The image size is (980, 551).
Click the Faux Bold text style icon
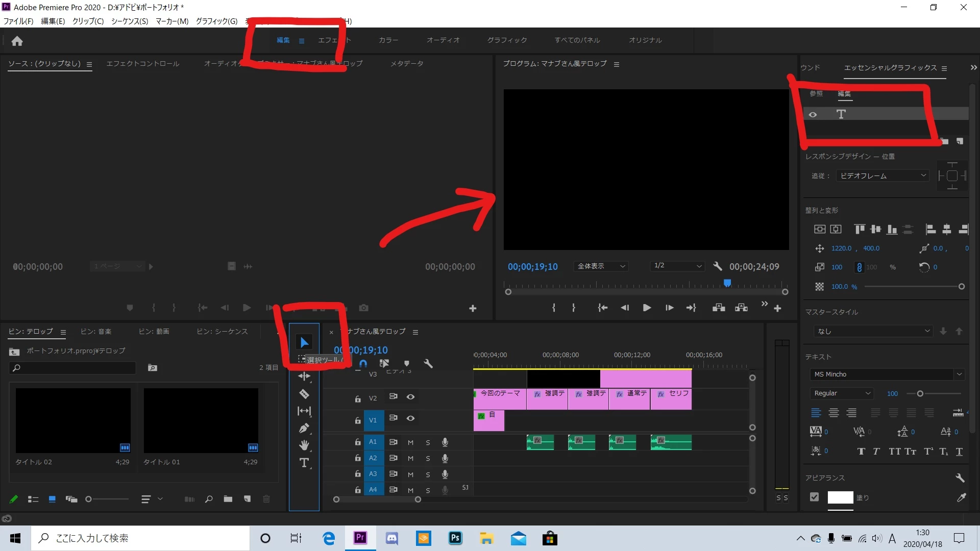coord(861,452)
